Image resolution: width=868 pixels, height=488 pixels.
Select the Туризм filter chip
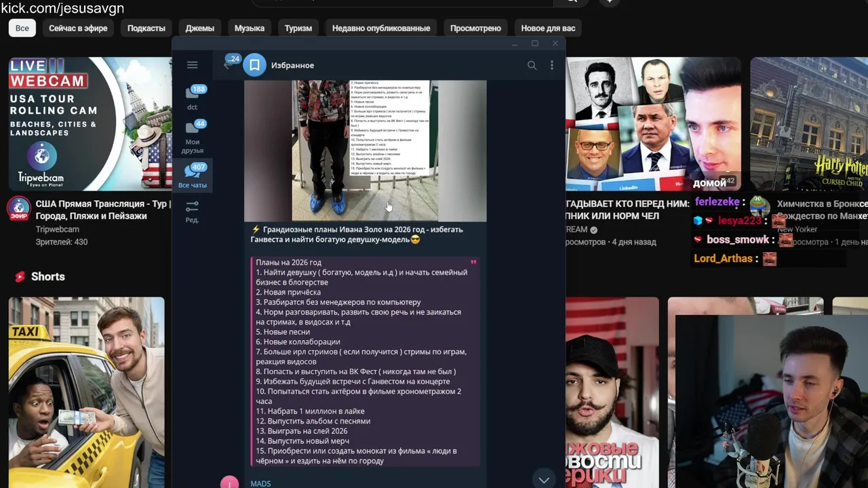[298, 28]
